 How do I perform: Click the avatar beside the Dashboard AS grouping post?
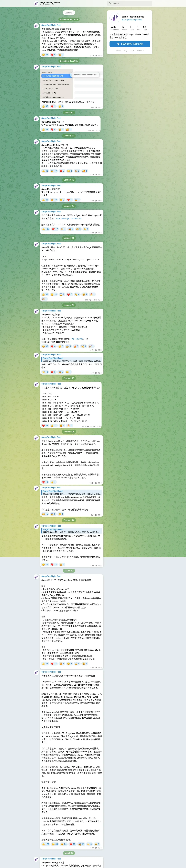pyautogui.click(x=36, y=67)
